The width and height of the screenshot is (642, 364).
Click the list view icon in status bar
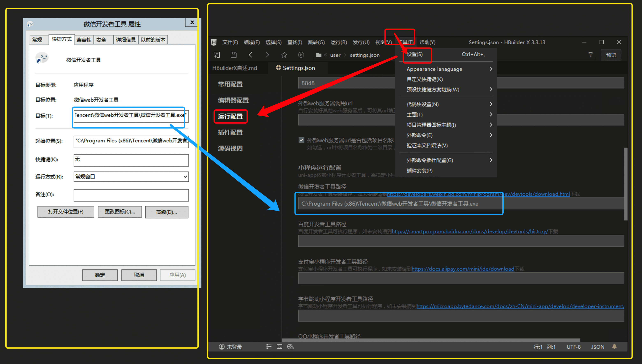pos(269,347)
